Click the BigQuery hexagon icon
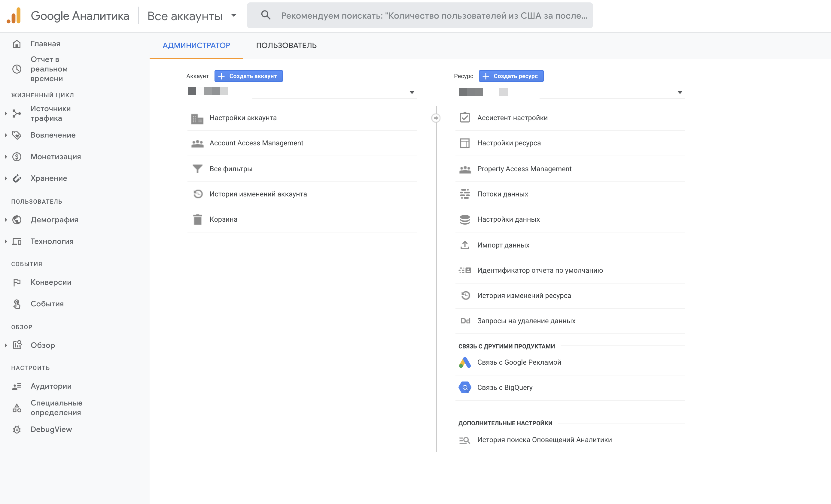 [x=465, y=388]
